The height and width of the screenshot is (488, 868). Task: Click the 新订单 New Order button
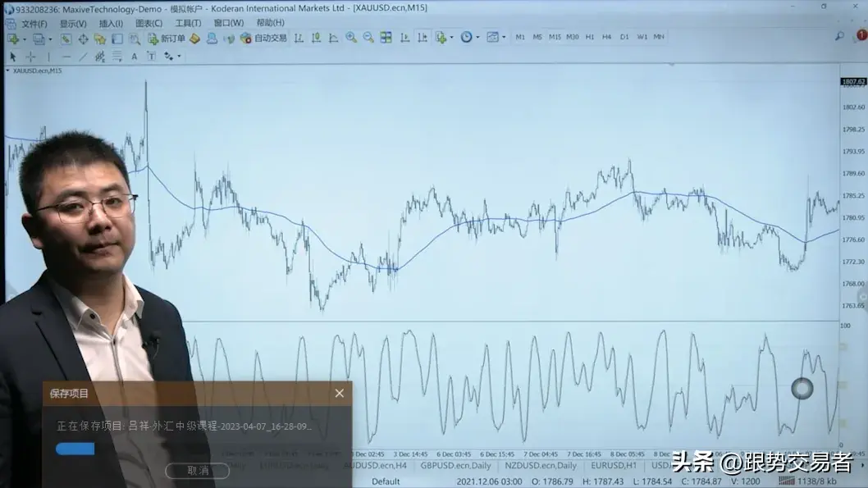pyautogui.click(x=166, y=39)
